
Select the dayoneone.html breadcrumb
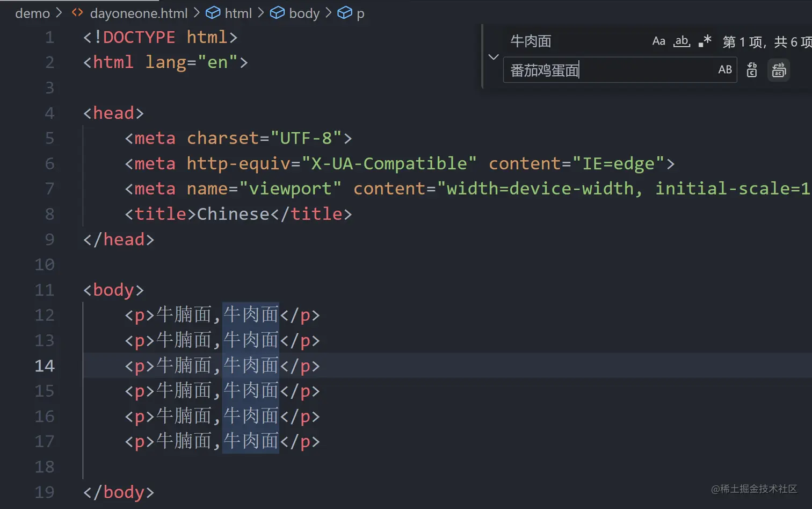139,13
